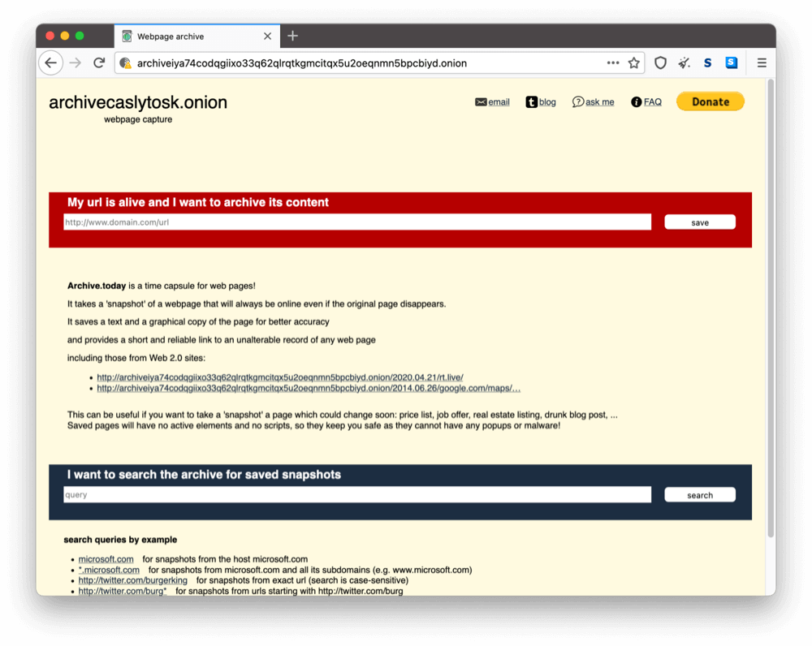Screen dimensions: 812x646
Task: Open the Firefox hamburger menu
Action: [x=762, y=62]
